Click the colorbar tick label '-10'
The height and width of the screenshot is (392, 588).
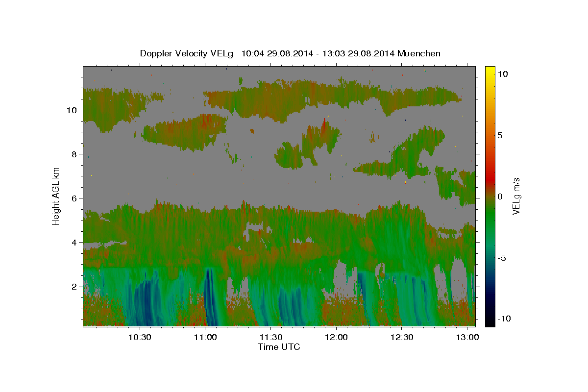click(x=504, y=319)
